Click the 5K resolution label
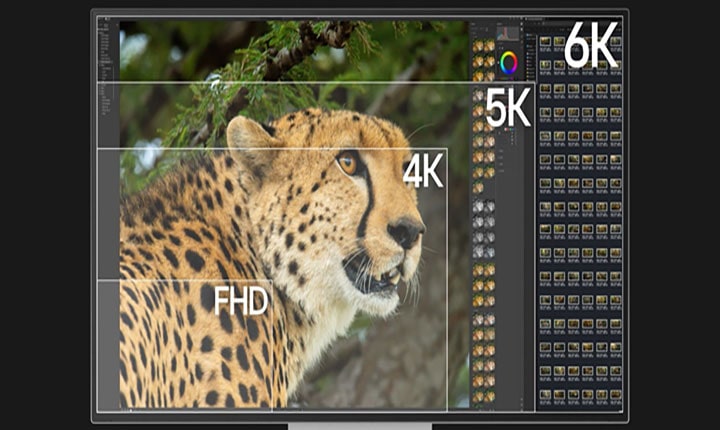This screenshot has height=430, width=720. click(x=508, y=108)
